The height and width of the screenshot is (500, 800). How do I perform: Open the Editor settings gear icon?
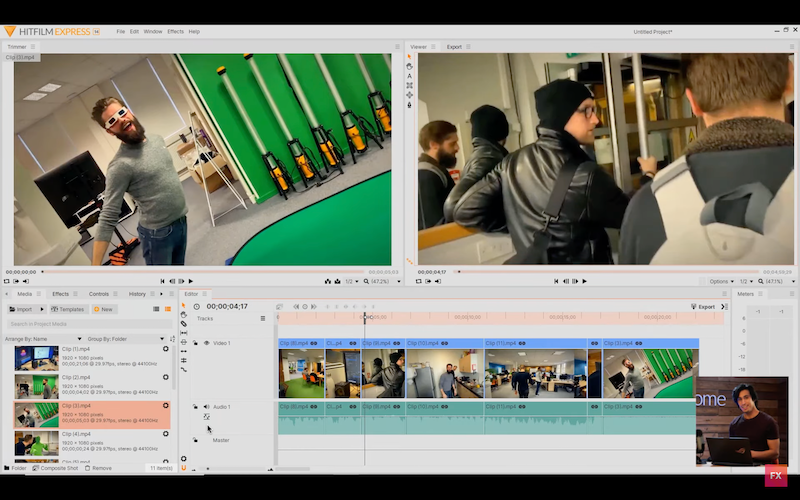(x=184, y=459)
